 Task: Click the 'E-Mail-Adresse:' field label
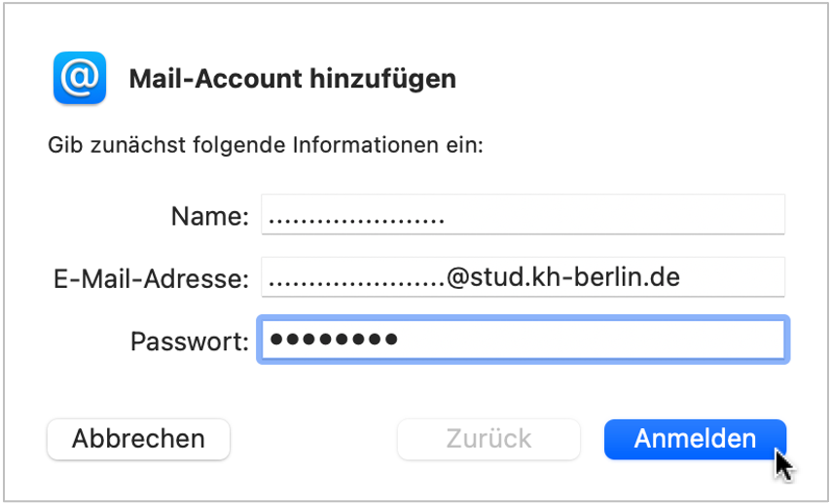coord(152,279)
